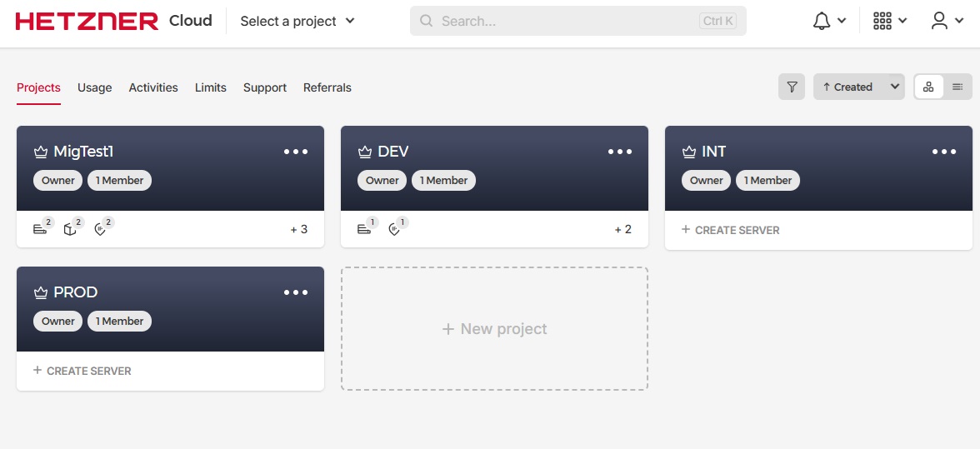
Task: Click MigTest1 servers icon with badge 2
Action: pos(43,227)
